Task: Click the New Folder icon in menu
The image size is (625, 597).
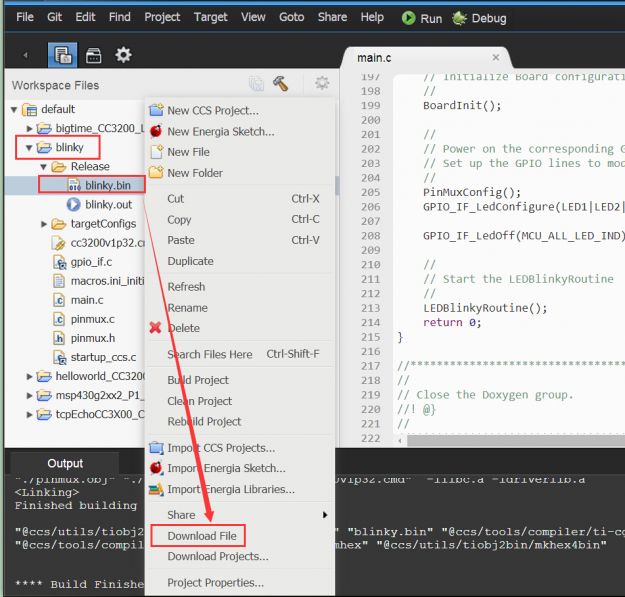Action: (x=156, y=172)
